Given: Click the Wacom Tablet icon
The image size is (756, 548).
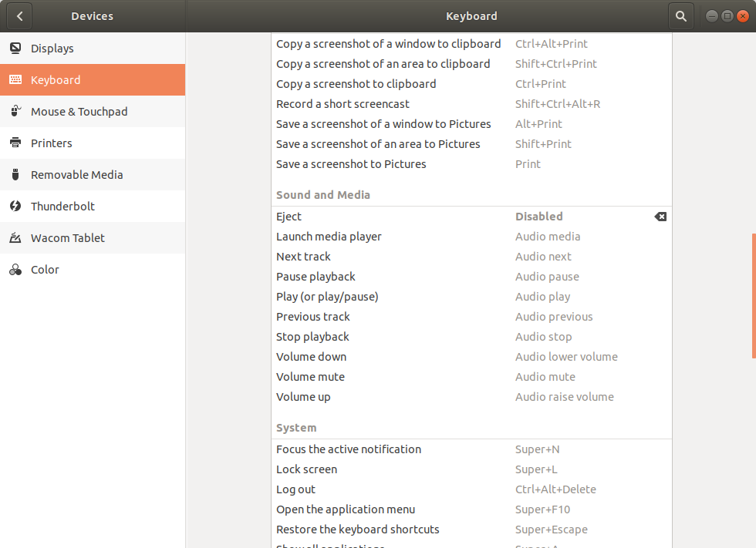Looking at the screenshot, I should (x=15, y=238).
